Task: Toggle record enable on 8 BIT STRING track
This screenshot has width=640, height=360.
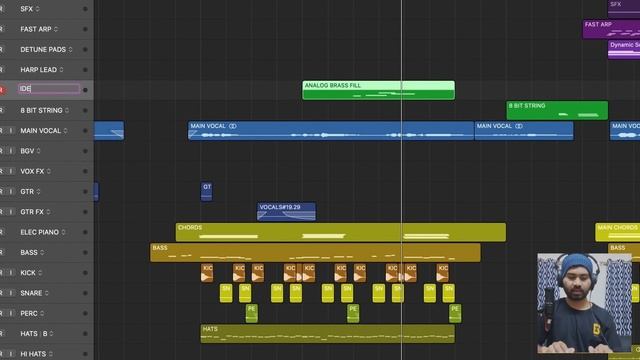Action: [x=2, y=110]
